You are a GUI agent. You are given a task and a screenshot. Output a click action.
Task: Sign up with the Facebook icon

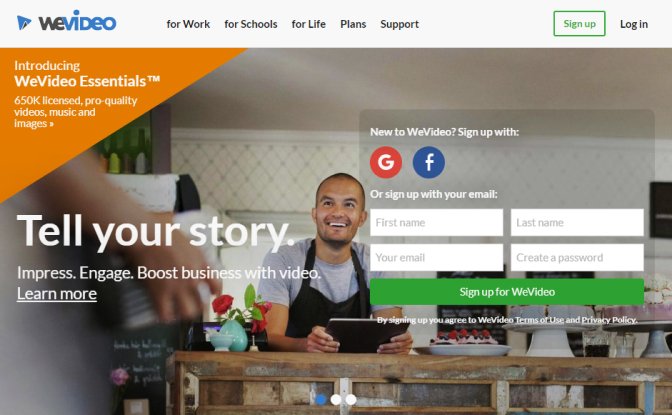[429, 162]
